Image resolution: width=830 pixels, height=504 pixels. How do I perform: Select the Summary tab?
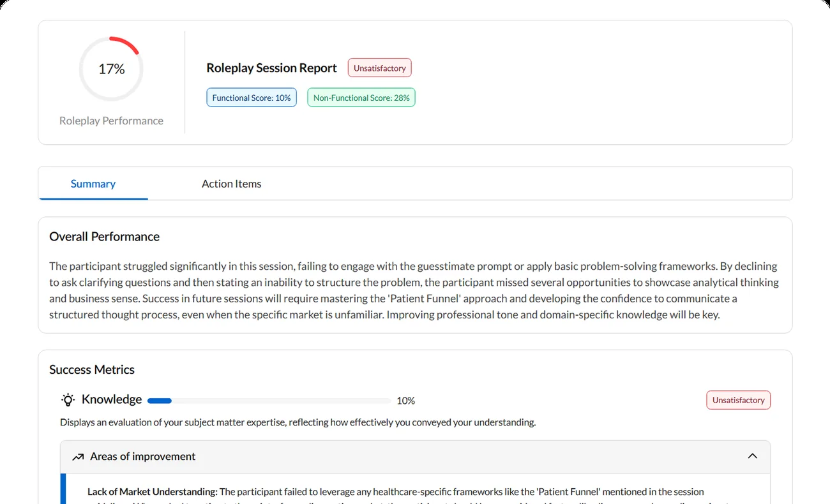93,184
